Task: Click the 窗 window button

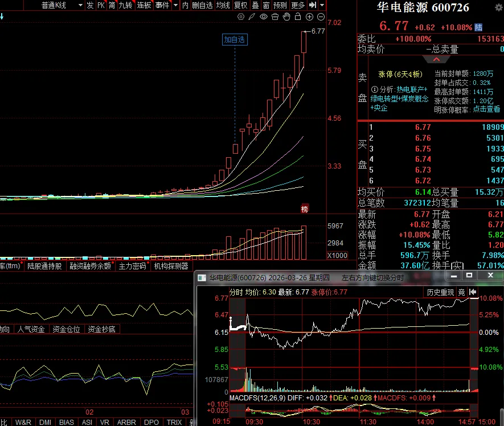Action: (266, 5)
